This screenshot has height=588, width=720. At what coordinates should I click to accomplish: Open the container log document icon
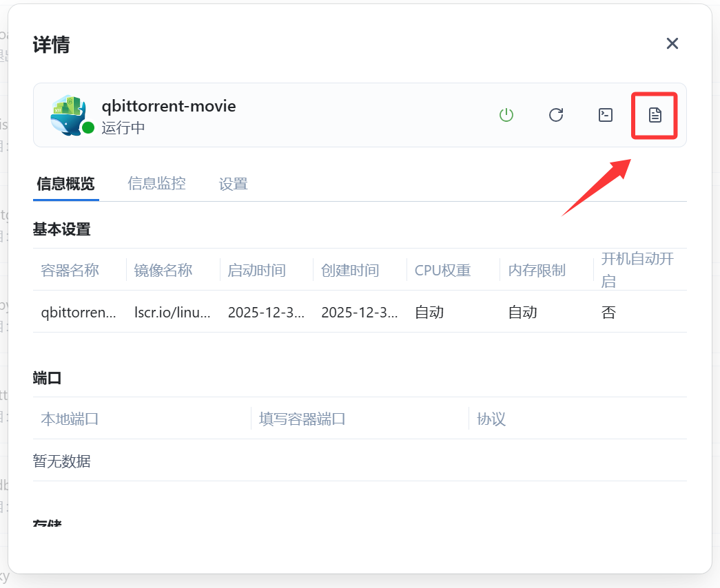point(655,115)
